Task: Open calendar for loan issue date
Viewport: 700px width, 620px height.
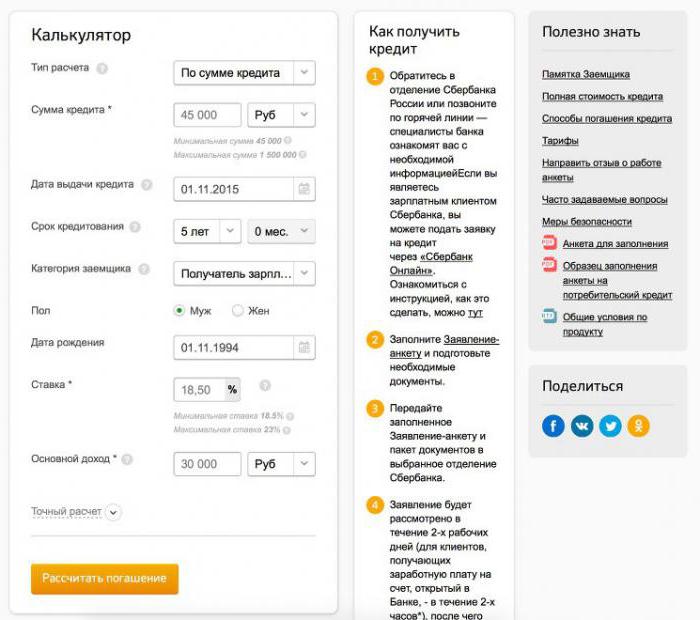Action: 304,189
